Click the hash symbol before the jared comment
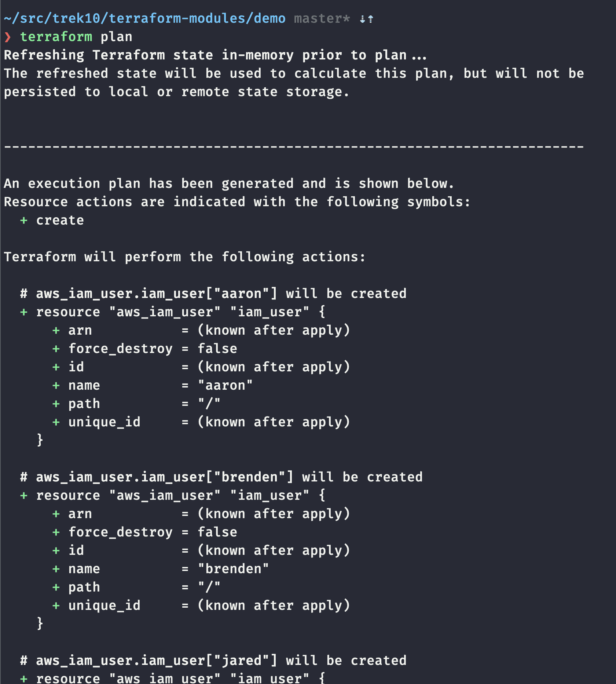The image size is (616, 684). click(x=24, y=661)
